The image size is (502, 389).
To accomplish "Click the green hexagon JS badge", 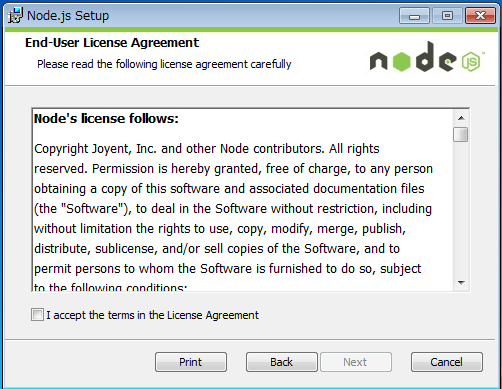I will click(x=471, y=62).
